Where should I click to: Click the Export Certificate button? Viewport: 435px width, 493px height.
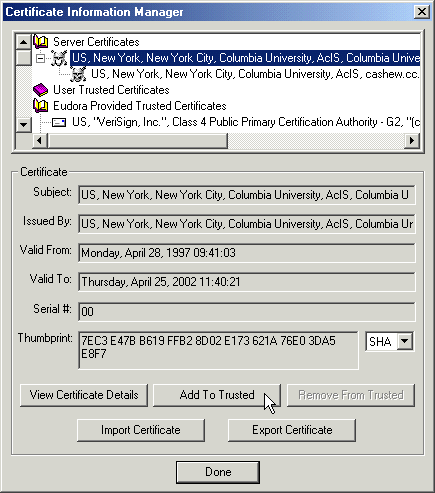point(292,430)
